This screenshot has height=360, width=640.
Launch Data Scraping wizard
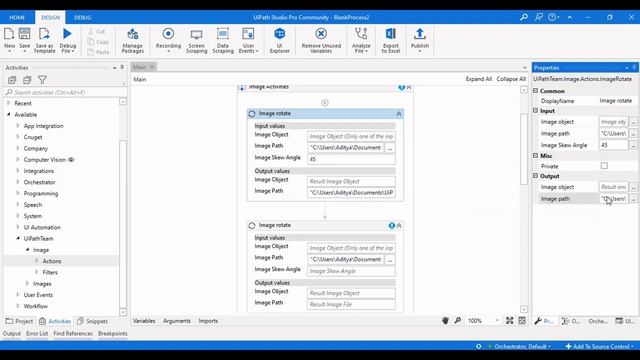tap(223, 40)
